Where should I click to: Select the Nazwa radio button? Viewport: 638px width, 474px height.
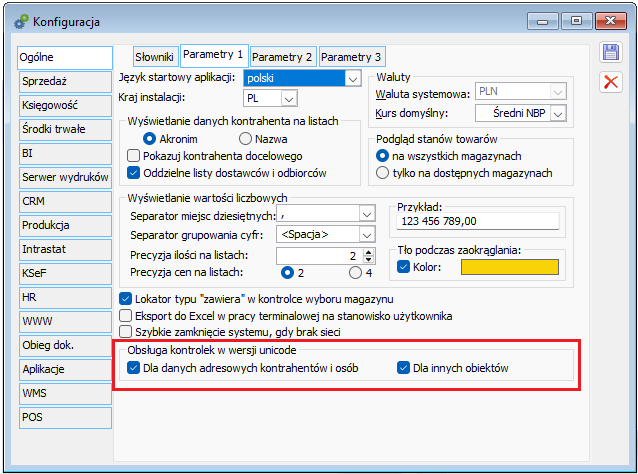(245, 139)
